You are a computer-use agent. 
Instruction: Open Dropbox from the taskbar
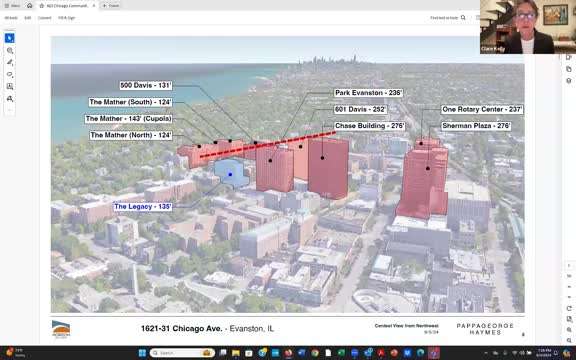[x=407, y=353]
